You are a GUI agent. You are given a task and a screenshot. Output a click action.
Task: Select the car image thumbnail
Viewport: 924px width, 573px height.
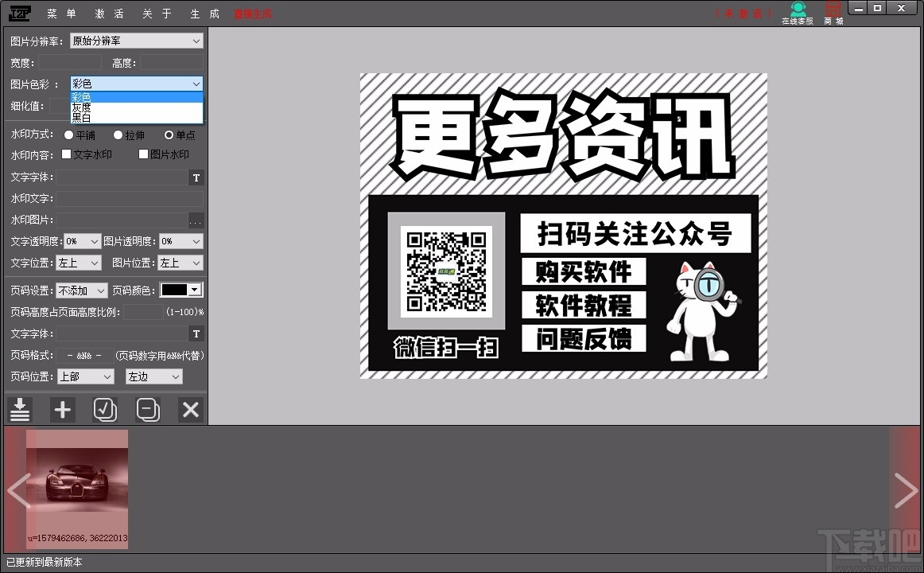point(77,489)
